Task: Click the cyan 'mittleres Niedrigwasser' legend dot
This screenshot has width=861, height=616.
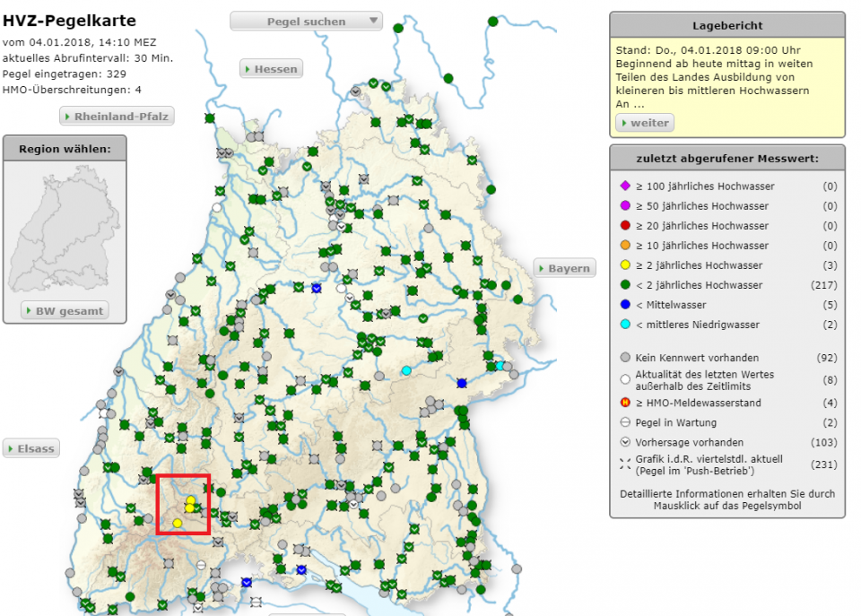Action: pyautogui.click(x=625, y=325)
